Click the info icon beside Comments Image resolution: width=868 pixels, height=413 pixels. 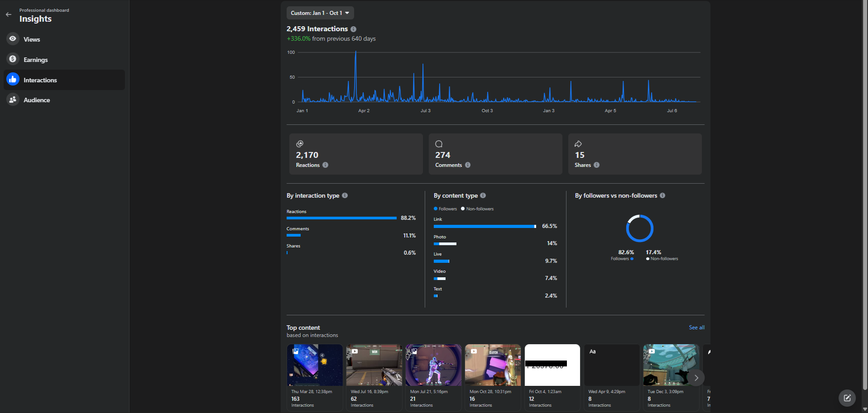pyautogui.click(x=468, y=165)
